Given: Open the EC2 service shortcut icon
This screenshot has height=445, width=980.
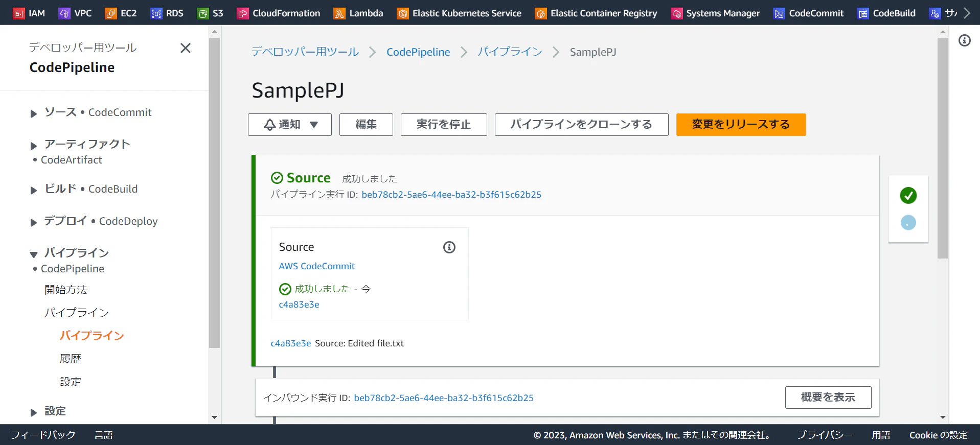Looking at the screenshot, I should point(111,13).
